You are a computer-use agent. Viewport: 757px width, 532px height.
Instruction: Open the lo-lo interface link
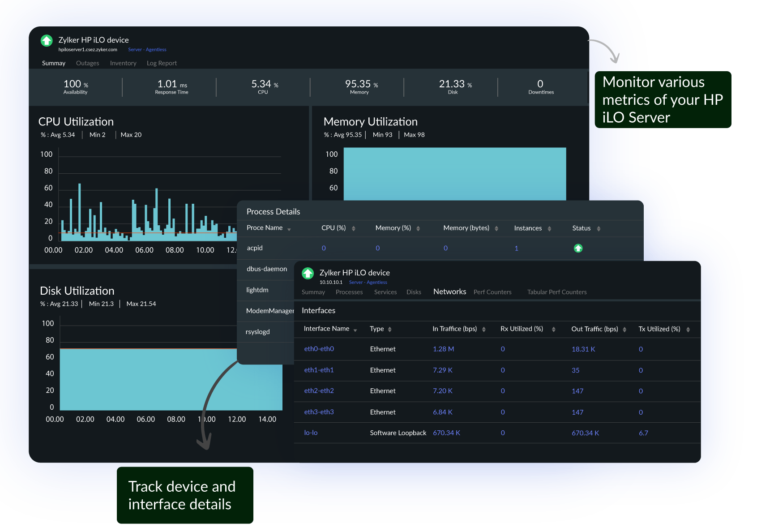[311, 433]
